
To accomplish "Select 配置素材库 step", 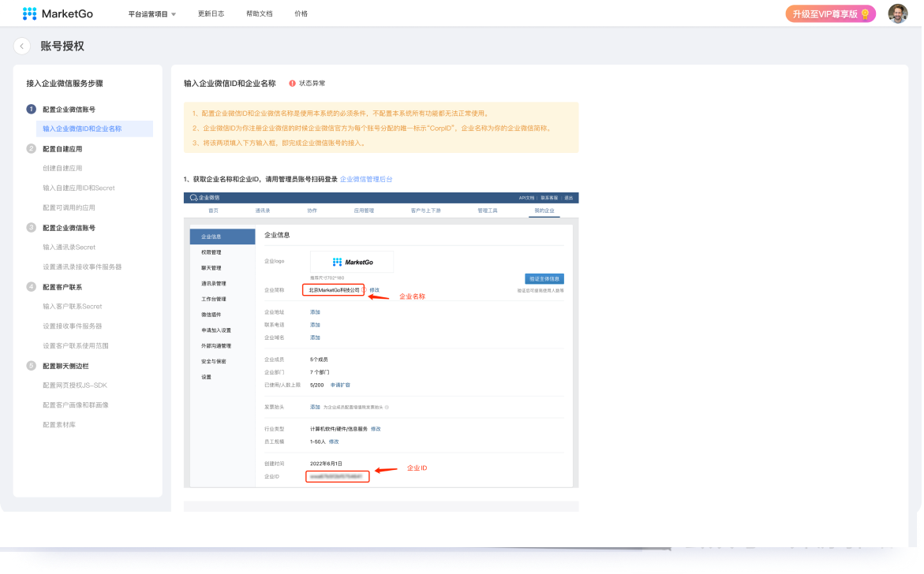I will coord(59,425).
